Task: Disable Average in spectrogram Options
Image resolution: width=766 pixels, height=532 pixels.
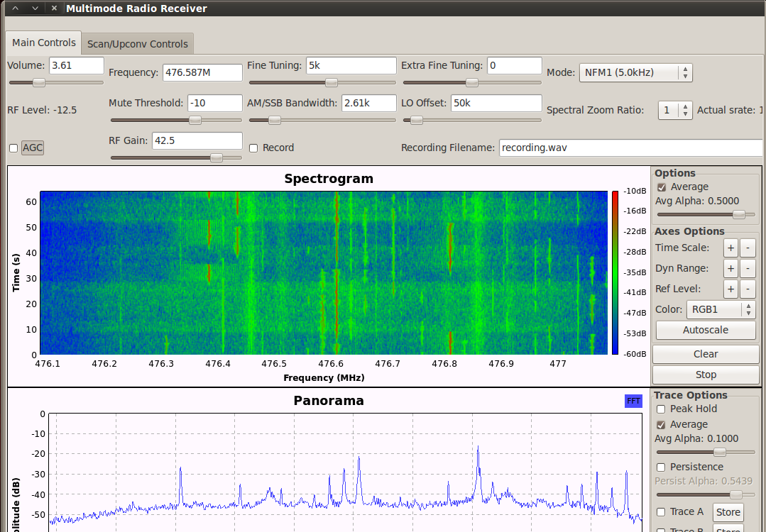Action: point(663,187)
